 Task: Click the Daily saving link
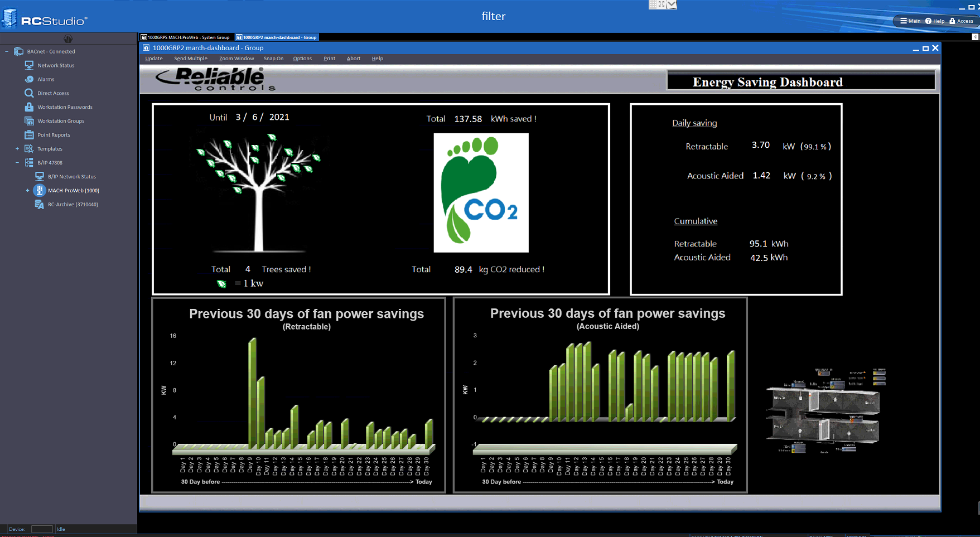[x=694, y=123]
